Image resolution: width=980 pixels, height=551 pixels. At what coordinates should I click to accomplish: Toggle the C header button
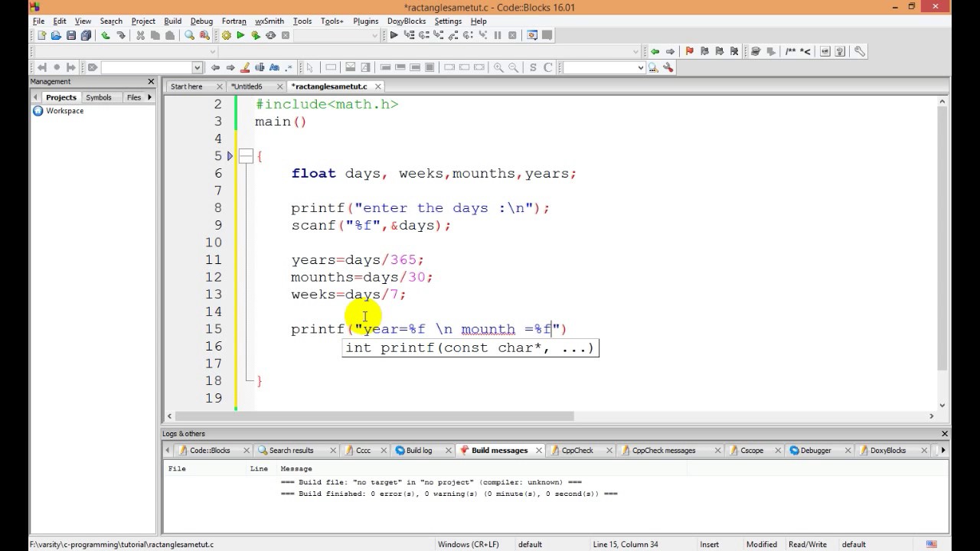(x=547, y=67)
